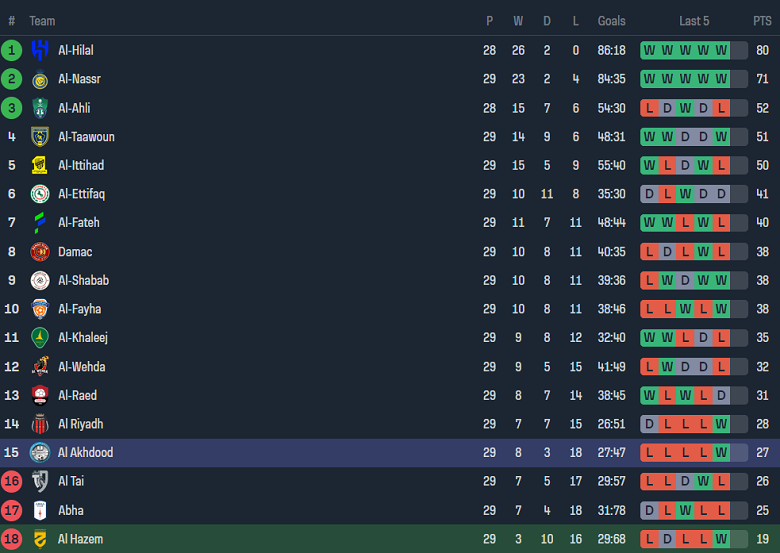Click the red rank 16 position badge

click(12, 481)
